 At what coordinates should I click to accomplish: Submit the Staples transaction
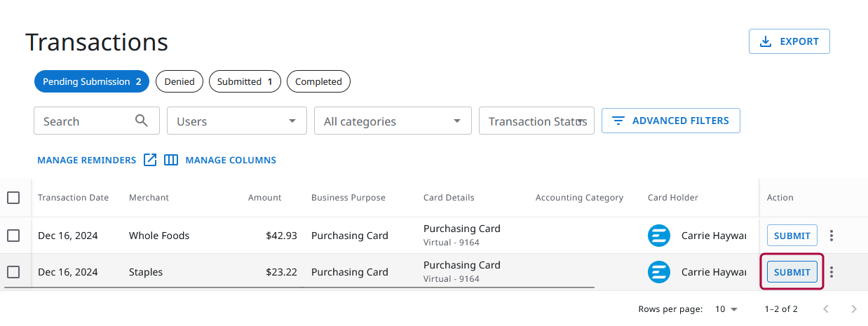click(792, 272)
